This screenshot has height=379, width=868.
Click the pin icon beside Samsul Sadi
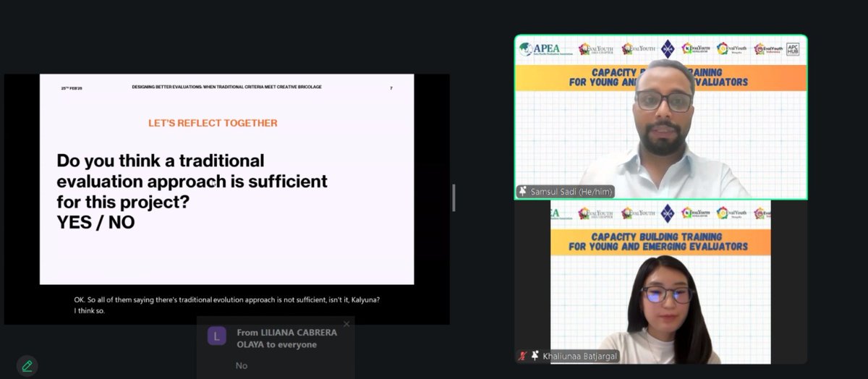coord(524,192)
